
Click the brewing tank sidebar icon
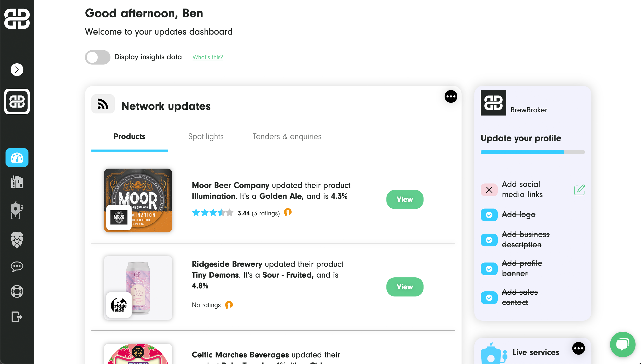pyautogui.click(x=17, y=210)
